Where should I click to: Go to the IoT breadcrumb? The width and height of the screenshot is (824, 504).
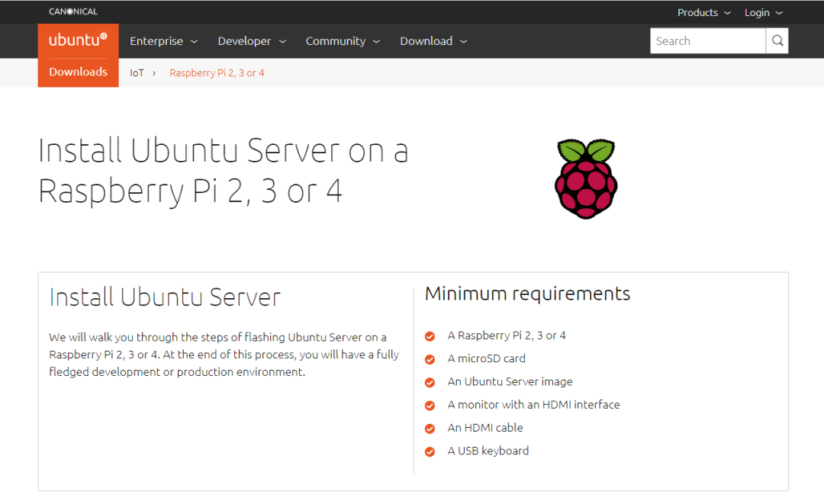tap(137, 73)
